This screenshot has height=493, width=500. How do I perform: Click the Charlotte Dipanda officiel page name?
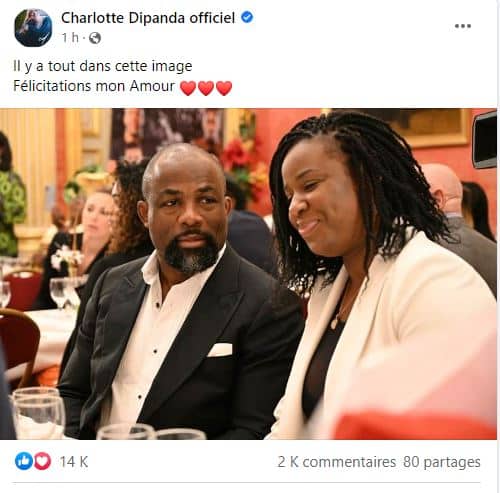pos(148,18)
